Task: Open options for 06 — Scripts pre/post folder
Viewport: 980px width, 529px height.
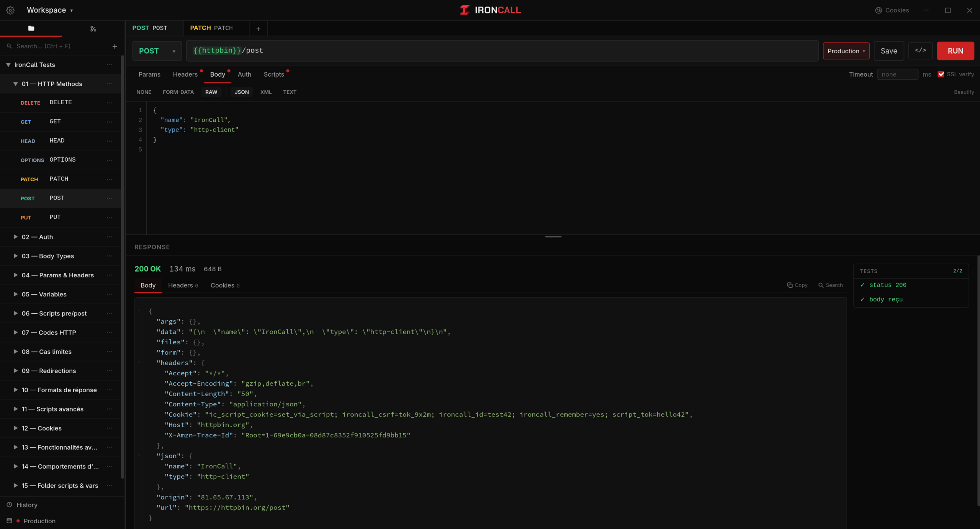Action: click(x=110, y=313)
